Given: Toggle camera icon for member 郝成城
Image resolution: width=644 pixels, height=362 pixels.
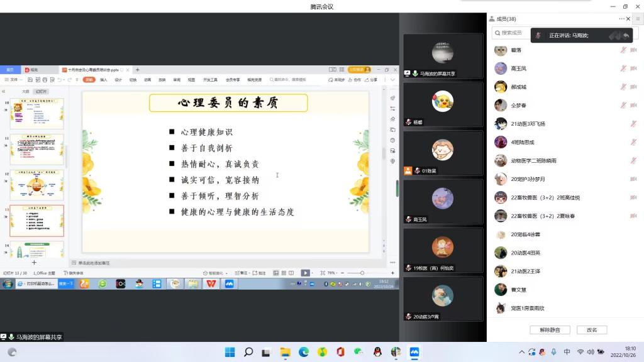Looking at the screenshot, I should [633, 87].
